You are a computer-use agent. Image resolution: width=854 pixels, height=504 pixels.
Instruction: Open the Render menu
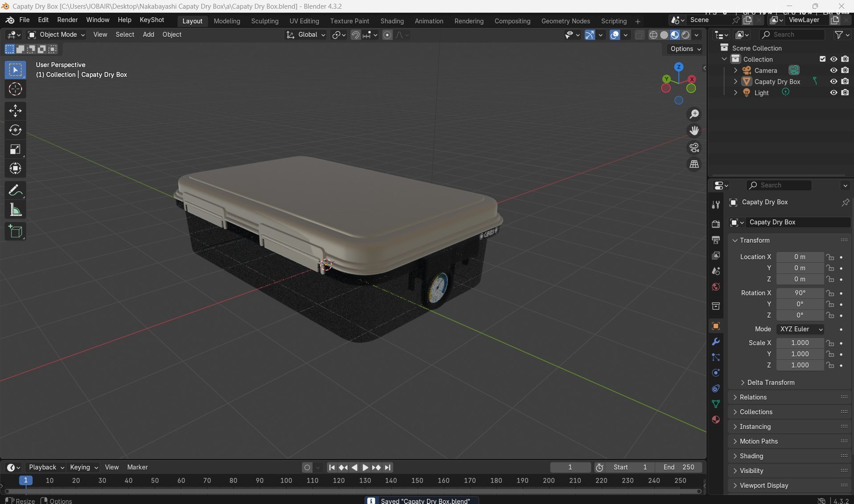pyautogui.click(x=67, y=20)
